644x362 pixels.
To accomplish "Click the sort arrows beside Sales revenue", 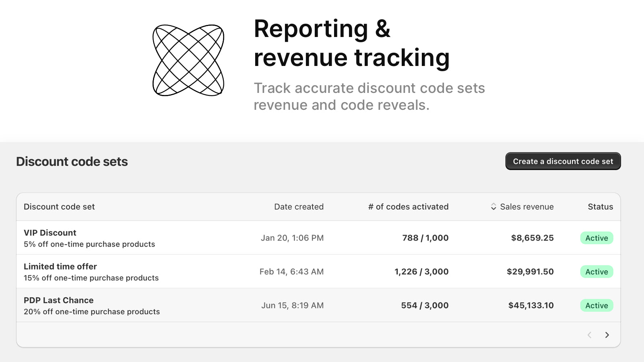I will (493, 207).
